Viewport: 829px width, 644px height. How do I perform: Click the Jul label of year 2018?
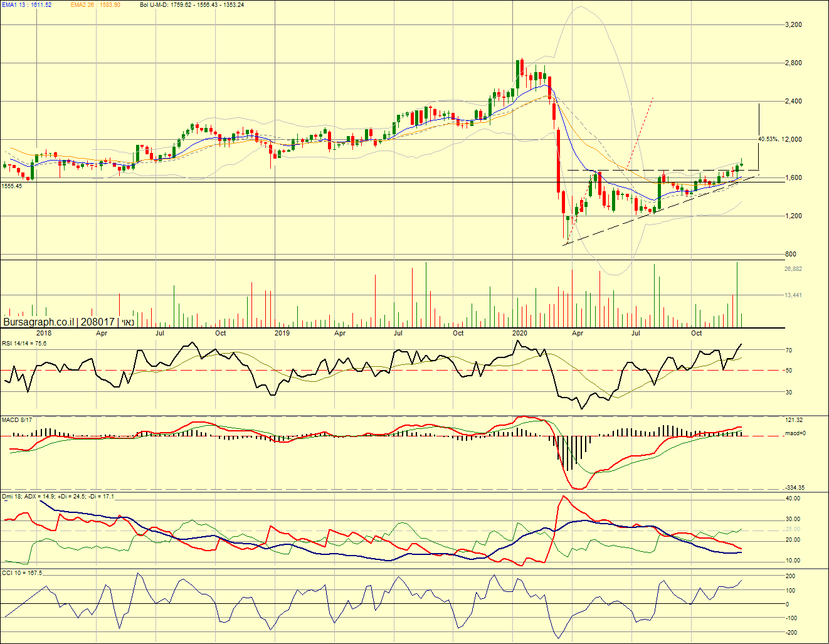pyautogui.click(x=160, y=333)
